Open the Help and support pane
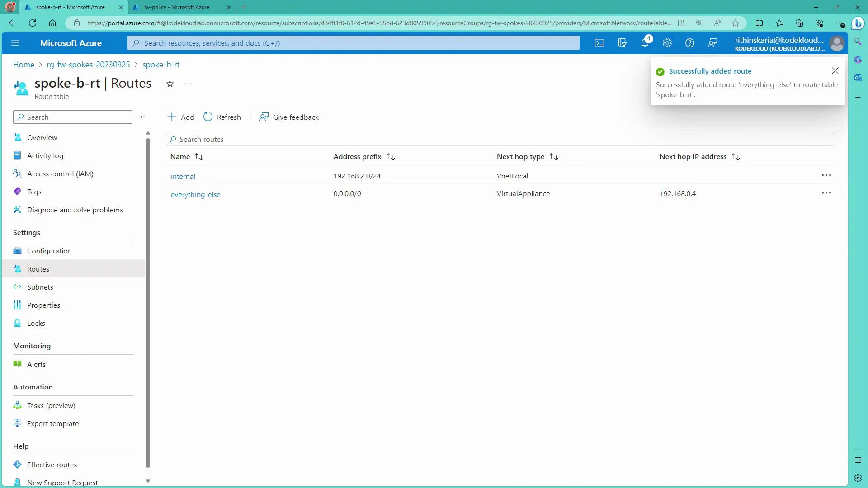The width and height of the screenshot is (868, 488). 689,43
